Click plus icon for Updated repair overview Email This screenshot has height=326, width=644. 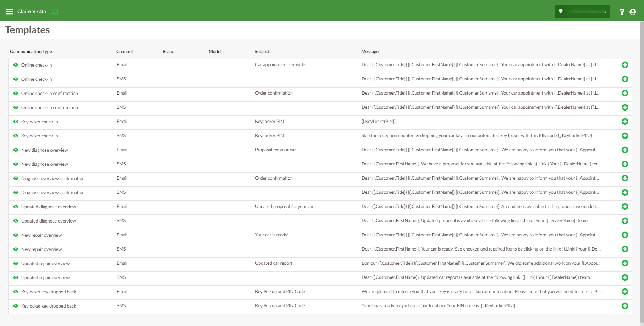click(625, 263)
